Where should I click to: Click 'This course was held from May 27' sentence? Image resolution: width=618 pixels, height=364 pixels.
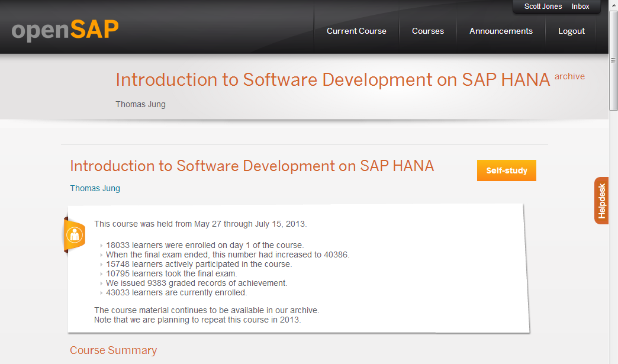(x=200, y=224)
